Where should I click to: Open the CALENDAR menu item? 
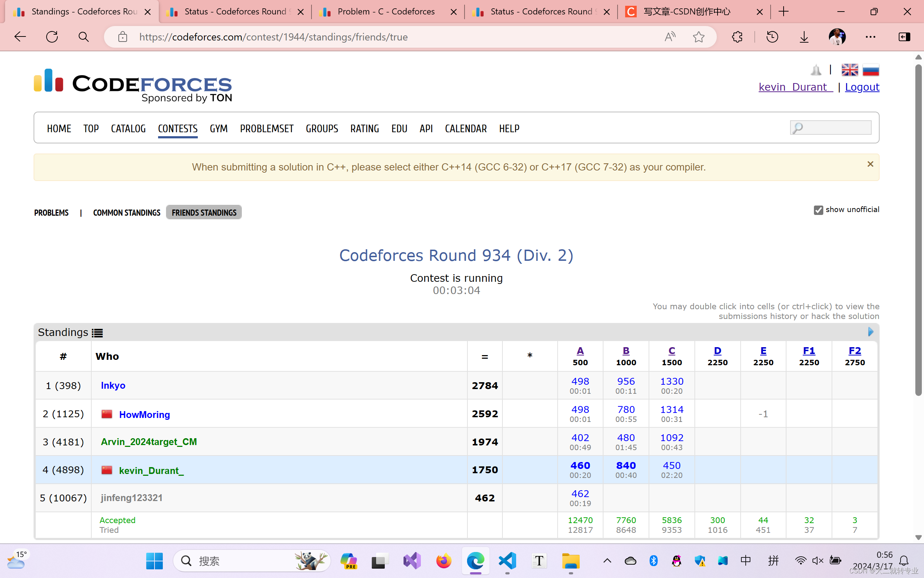pyautogui.click(x=466, y=129)
